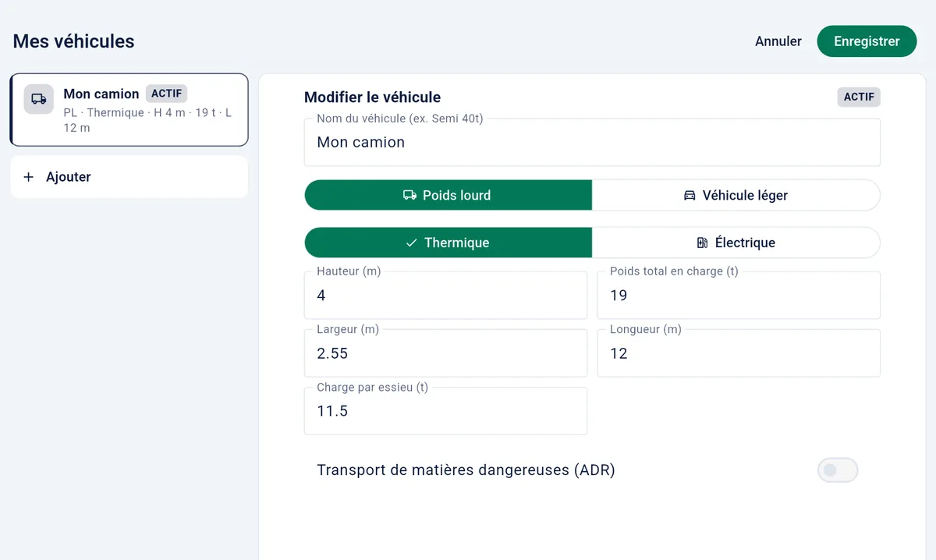Add a new vehicle with Ajouter
Viewport: 936px width, 560px height.
point(129,177)
